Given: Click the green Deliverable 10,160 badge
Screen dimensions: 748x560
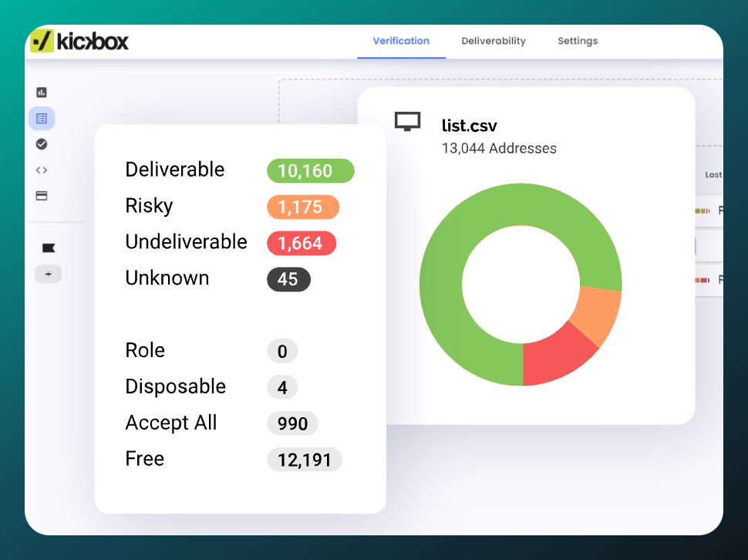Looking at the screenshot, I should (x=310, y=170).
